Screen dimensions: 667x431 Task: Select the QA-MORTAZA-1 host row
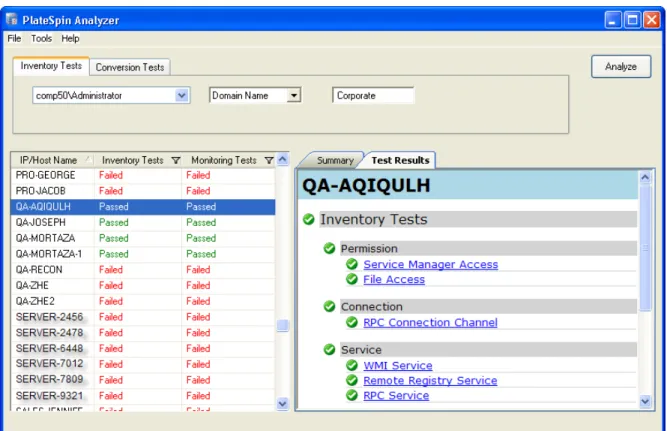click(x=143, y=254)
